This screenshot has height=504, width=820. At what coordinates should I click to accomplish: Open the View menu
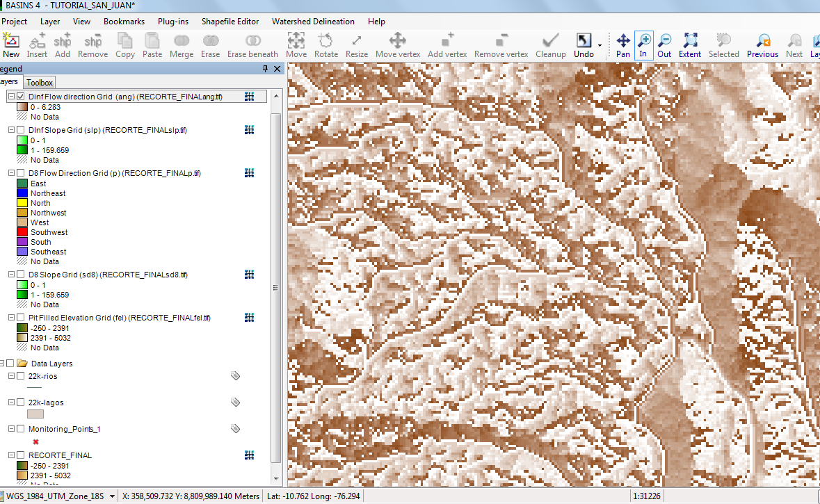(81, 22)
